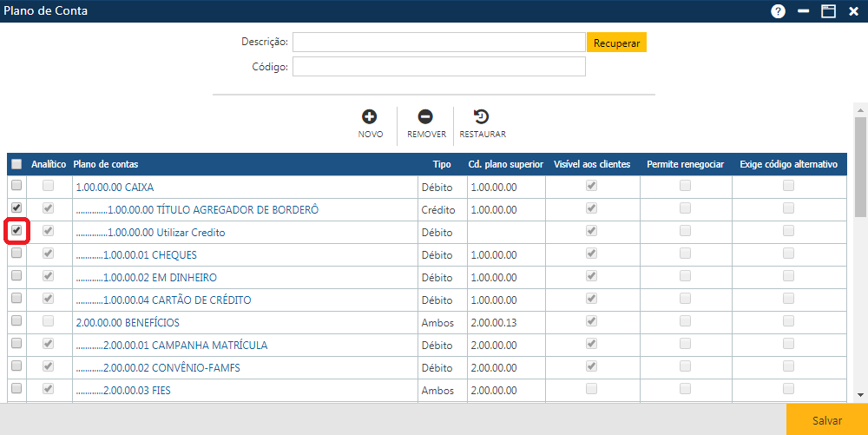This screenshot has height=435, width=868.
Task: Click the Remover minus icon
Action: click(425, 116)
